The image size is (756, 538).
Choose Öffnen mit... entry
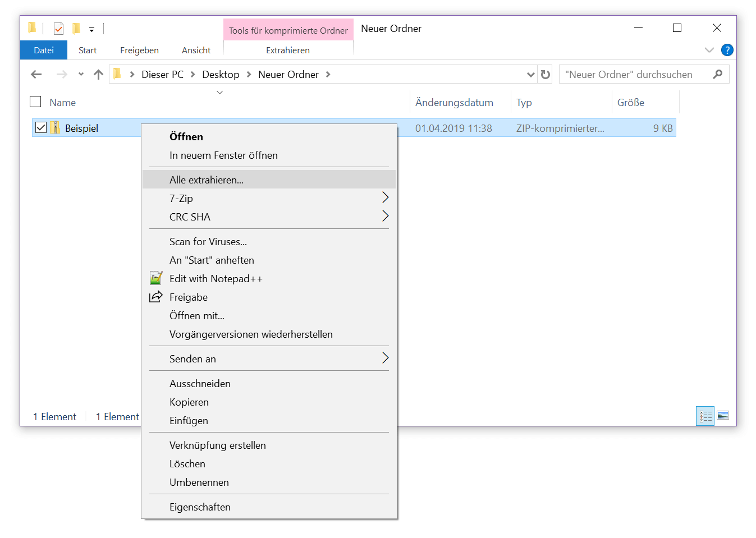click(269, 315)
